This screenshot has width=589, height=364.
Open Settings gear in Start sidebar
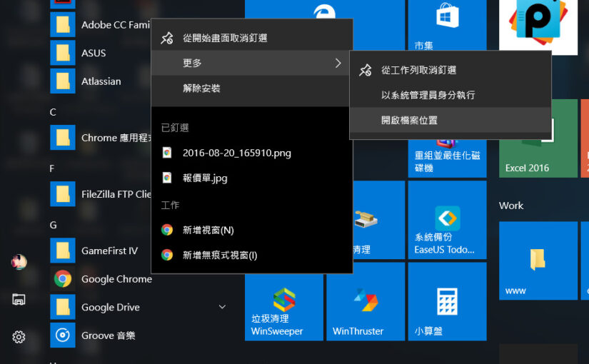(19, 337)
